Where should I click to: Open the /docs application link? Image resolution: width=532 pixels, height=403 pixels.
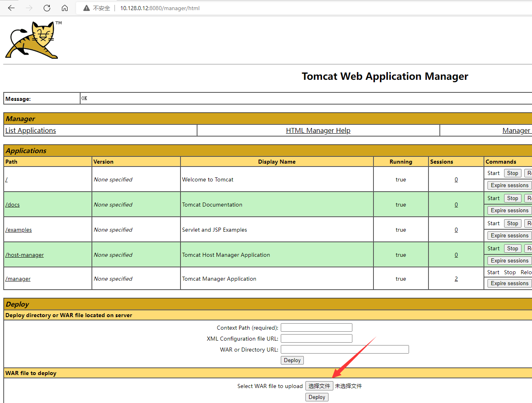(x=13, y=205)
